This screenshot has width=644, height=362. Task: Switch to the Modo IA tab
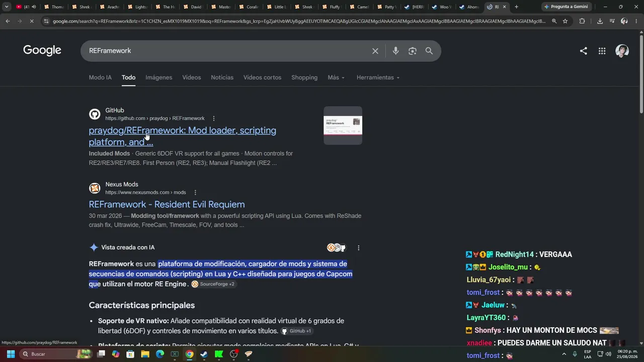[x=100, y=77]
